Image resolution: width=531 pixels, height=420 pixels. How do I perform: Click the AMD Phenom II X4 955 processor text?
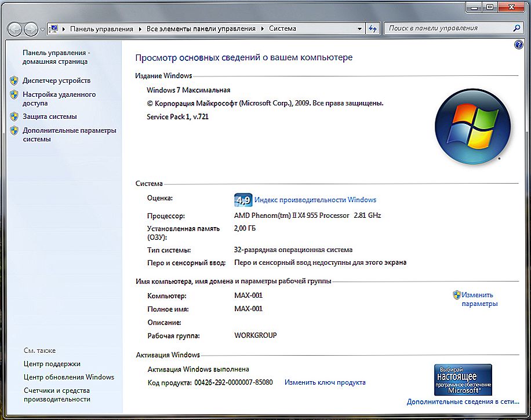[x=307, y=216]
